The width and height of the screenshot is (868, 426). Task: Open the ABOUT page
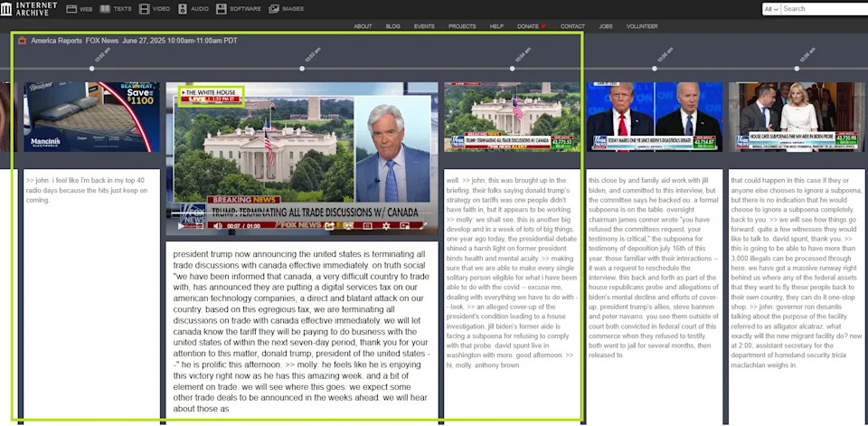pyautogui.click(x=363, y=26)
